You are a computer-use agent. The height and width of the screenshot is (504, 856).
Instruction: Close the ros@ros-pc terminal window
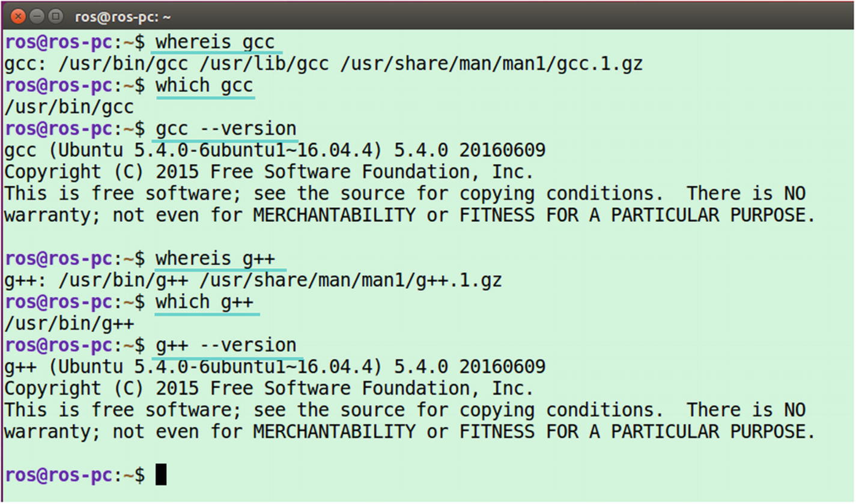click(17, 16)
